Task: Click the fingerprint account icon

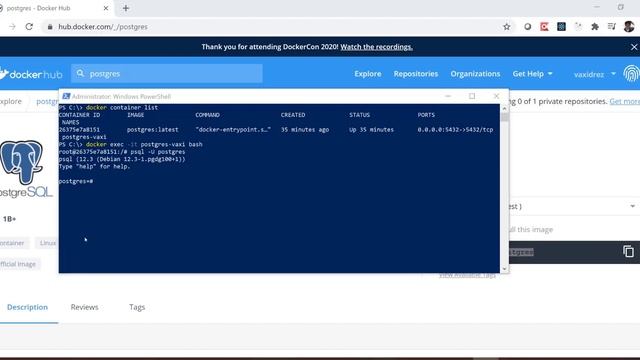Action: point(631,74)
